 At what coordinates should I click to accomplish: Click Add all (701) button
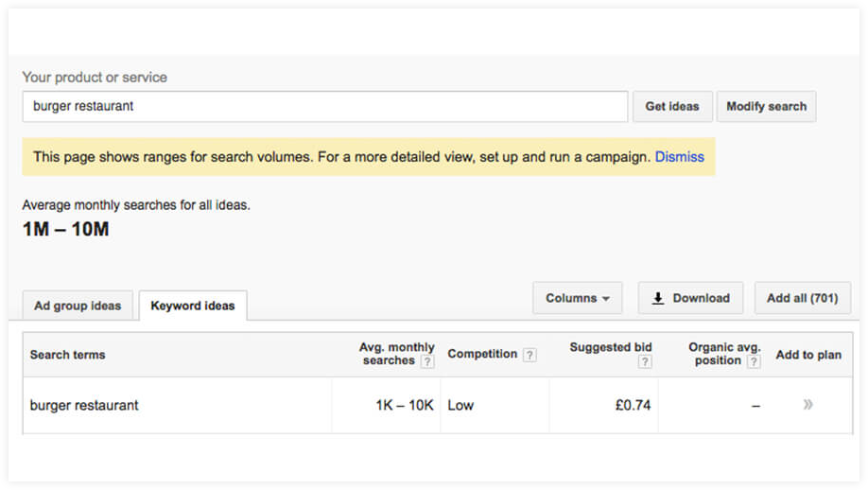click(x=802, y=298)
